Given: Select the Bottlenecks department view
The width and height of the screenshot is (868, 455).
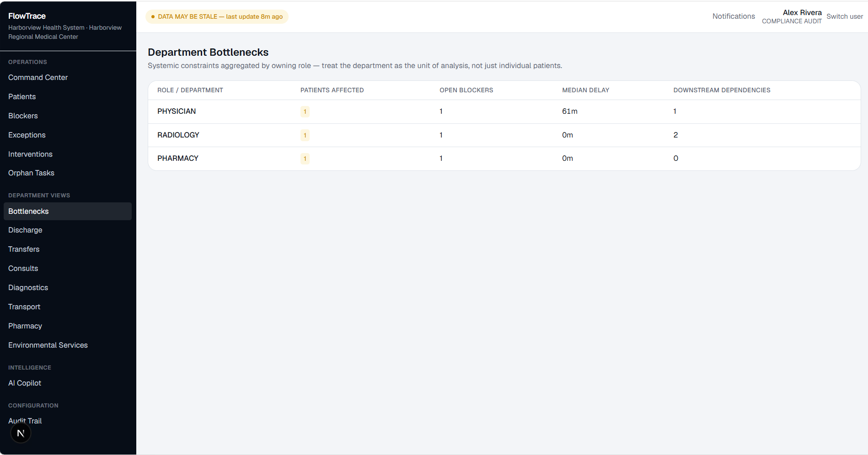Looking at the screenshot, I should click(x=68, y=212).
